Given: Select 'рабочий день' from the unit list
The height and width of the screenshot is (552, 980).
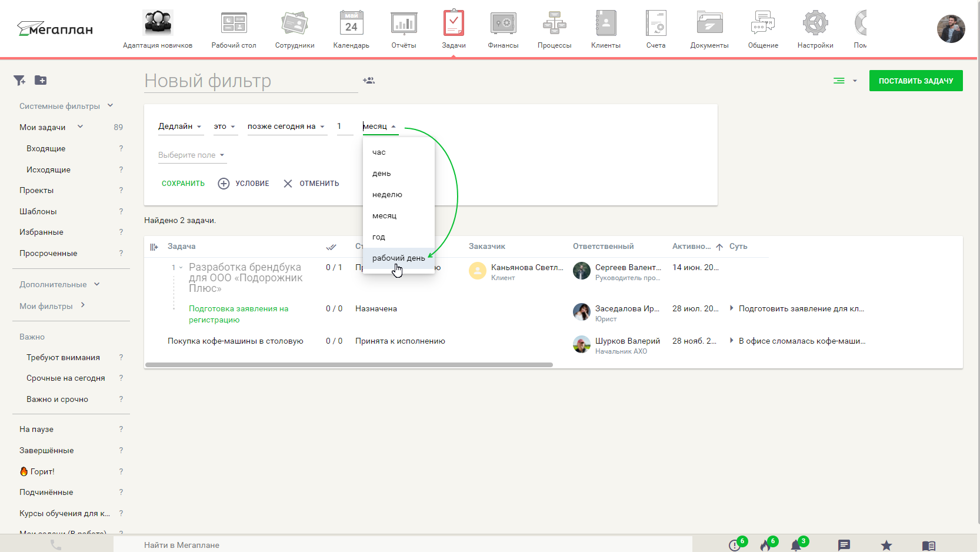Looking at the screenshot, I should click(x=399, y=258).
